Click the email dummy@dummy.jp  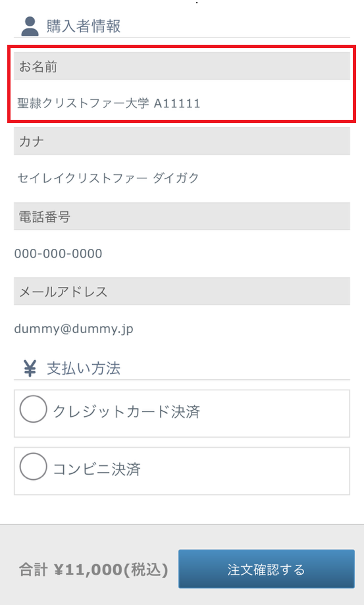point(74,329)
